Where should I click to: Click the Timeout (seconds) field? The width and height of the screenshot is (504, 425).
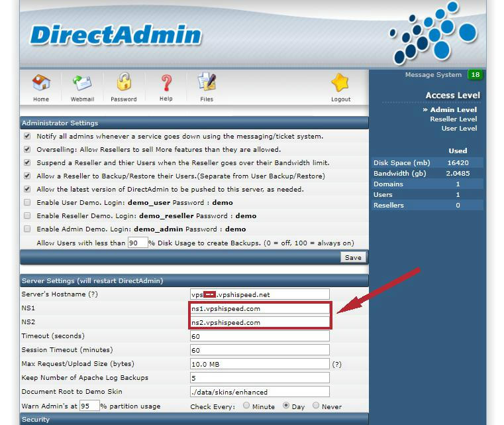pos(260,336)
